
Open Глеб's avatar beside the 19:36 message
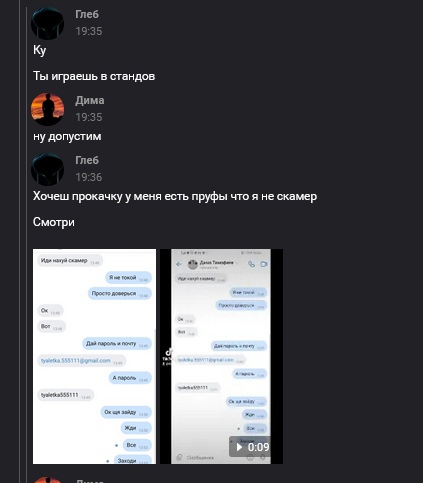47,169
